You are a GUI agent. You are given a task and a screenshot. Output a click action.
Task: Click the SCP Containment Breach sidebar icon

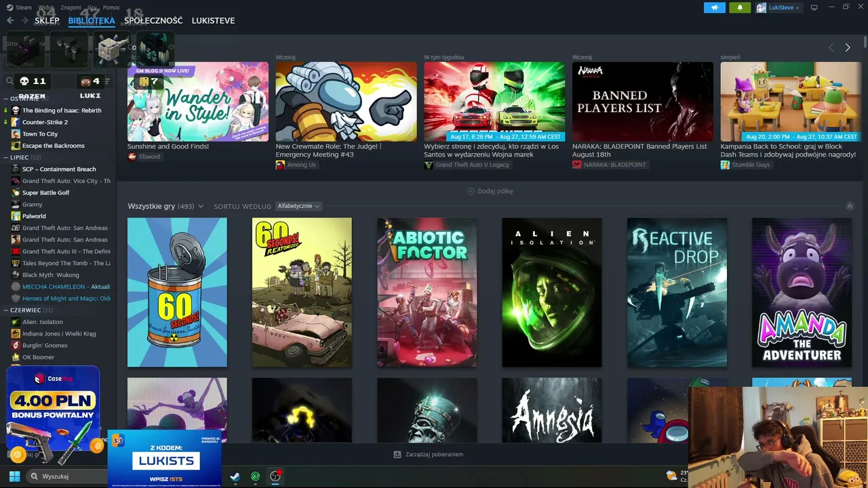[16, 169]
